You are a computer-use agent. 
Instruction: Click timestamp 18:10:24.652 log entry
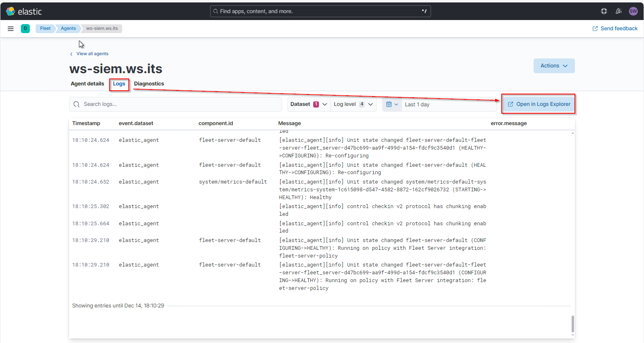pyautogui.click(x=91, y=182)
